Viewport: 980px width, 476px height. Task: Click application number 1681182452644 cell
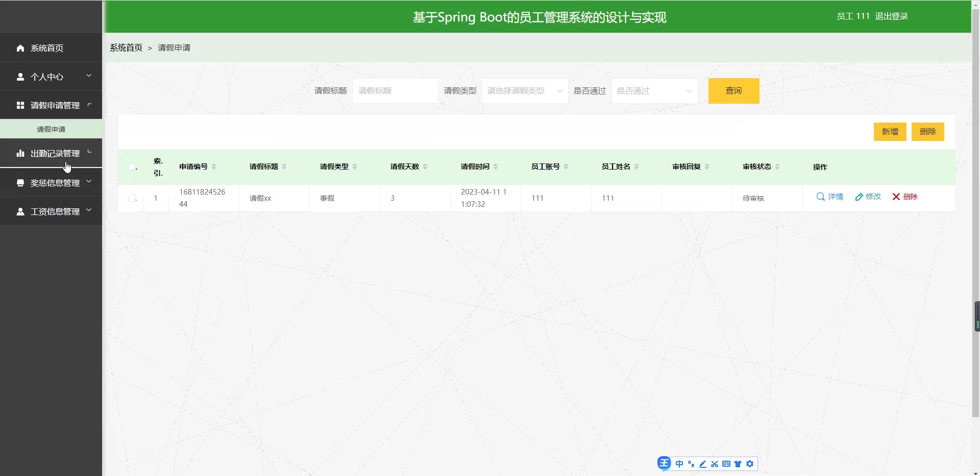(x=204, y=198)
